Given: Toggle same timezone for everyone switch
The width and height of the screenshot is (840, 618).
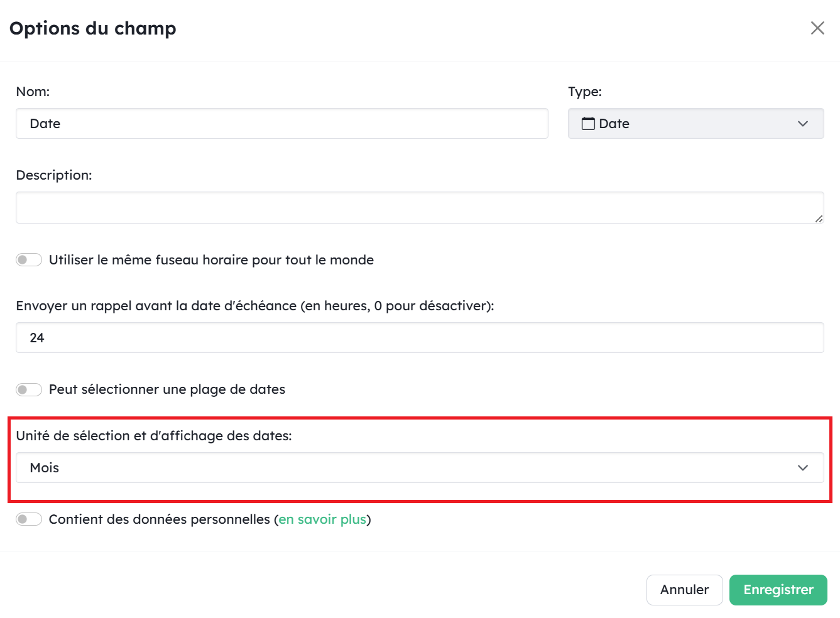Looking at the screenshot, I should click(29, 259).
